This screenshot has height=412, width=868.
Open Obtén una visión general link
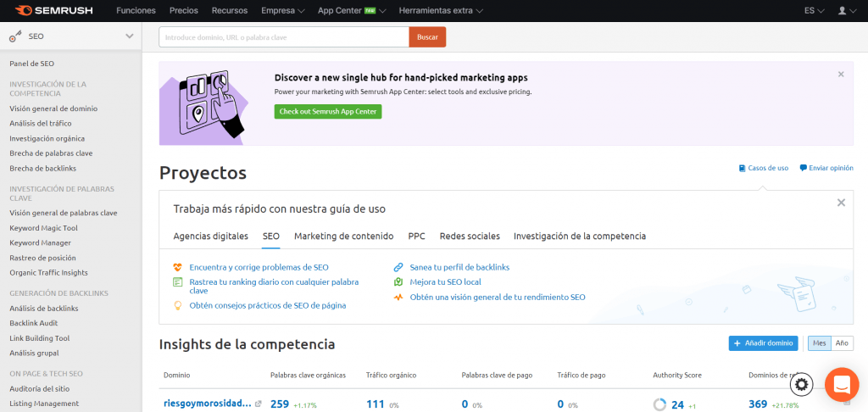click(498, 297)
